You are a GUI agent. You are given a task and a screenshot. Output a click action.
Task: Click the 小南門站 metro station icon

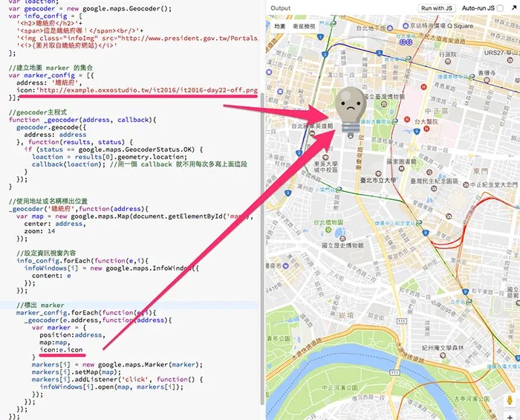[338, 190]
